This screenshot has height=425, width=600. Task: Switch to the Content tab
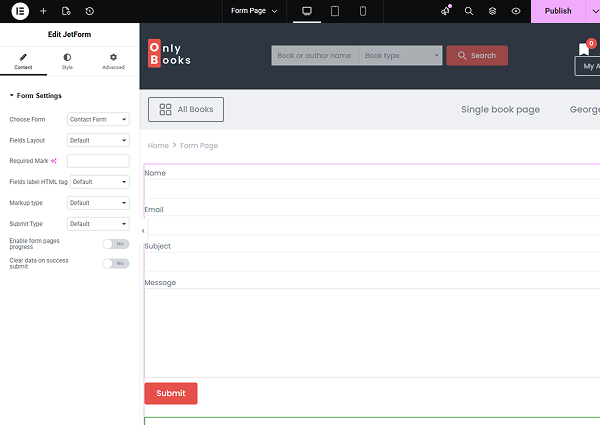coord(23,61)
